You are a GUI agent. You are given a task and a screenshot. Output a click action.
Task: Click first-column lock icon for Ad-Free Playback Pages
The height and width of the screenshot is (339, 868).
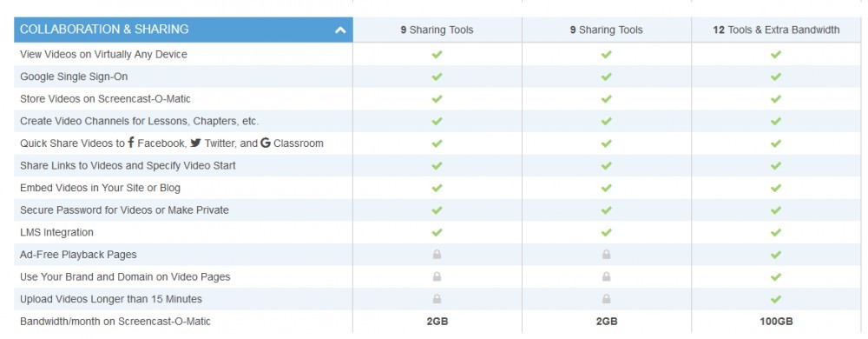coord(437,255)
